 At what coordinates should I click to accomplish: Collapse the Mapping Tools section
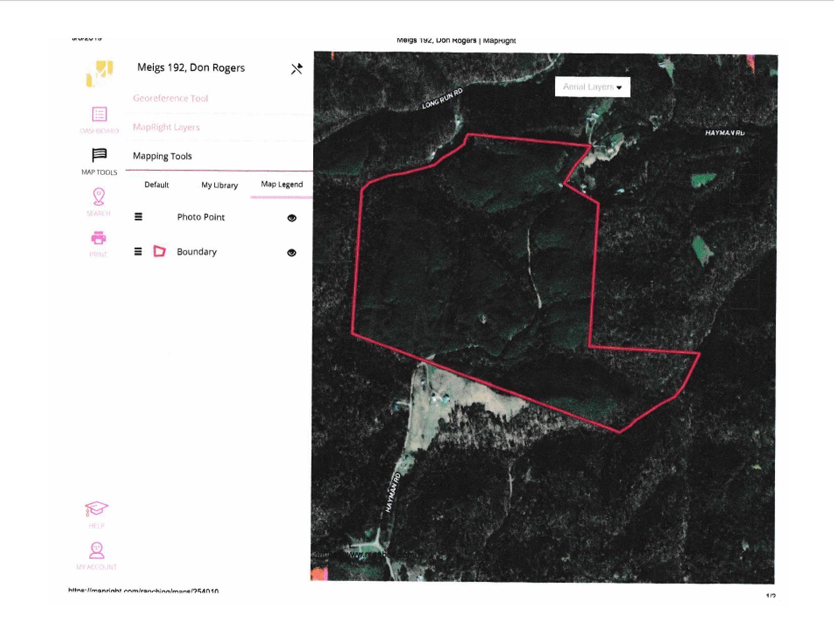[x=162, y=156]
